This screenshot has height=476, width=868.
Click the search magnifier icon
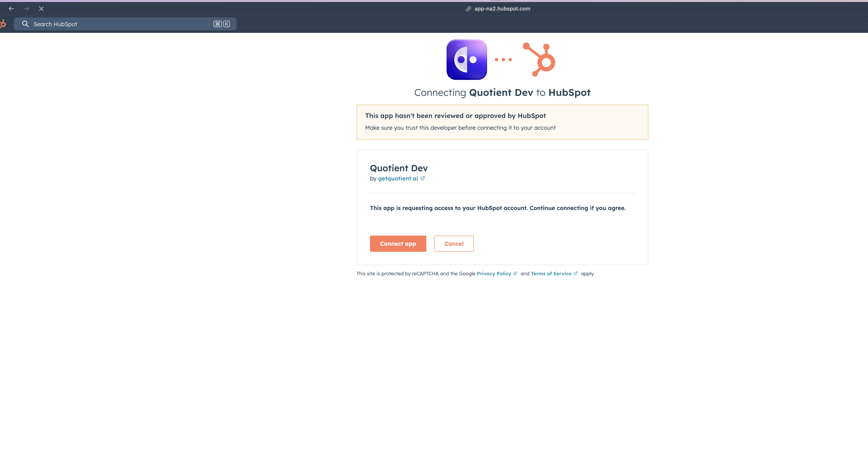click(25, 24)
